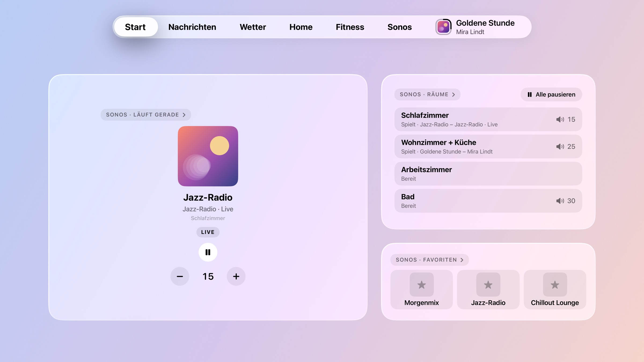
Task: Pause Jazz-Radio with the round pause button
Action: pyautogui.click(x=208, y=252)
